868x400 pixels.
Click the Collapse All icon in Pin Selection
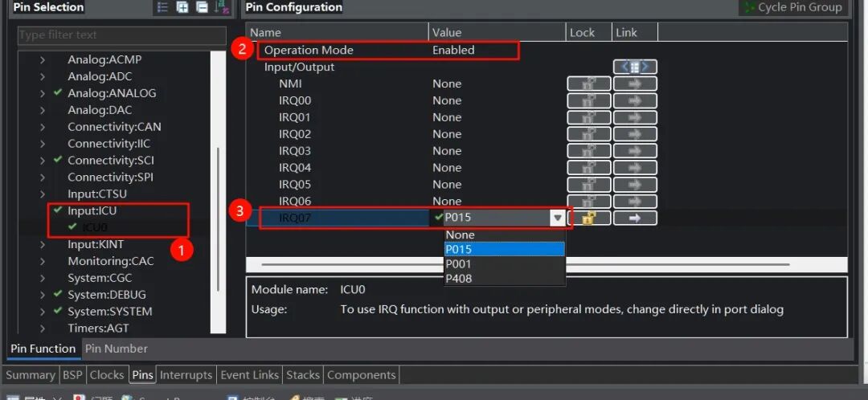tap(202, 7)
